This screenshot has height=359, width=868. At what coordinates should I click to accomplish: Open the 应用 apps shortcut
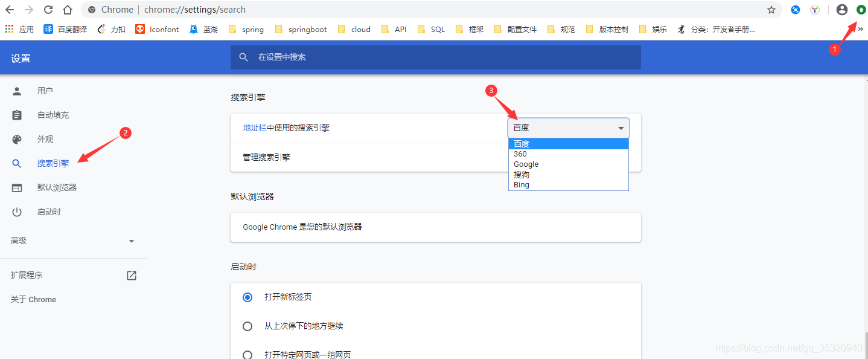[x=19, y=29]
